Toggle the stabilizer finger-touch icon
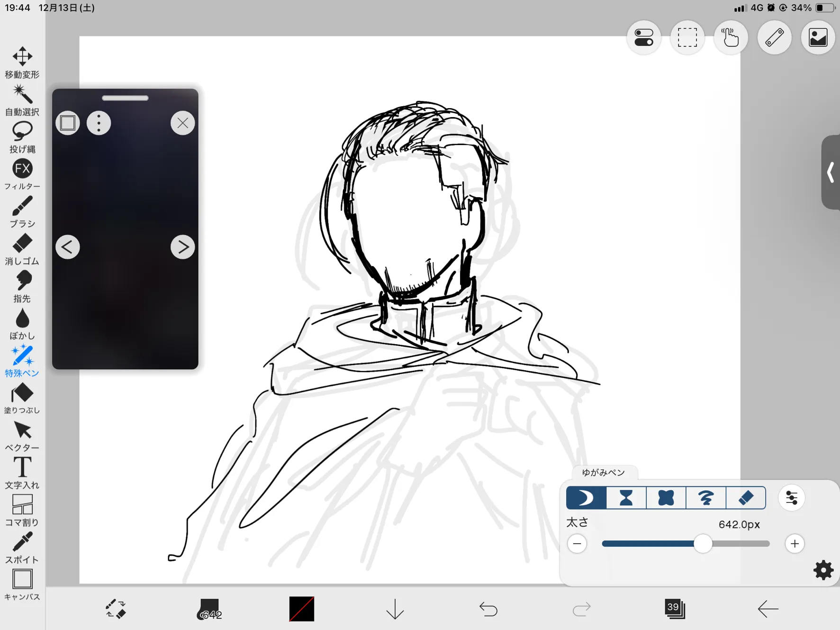 click(x=731, y=37)
